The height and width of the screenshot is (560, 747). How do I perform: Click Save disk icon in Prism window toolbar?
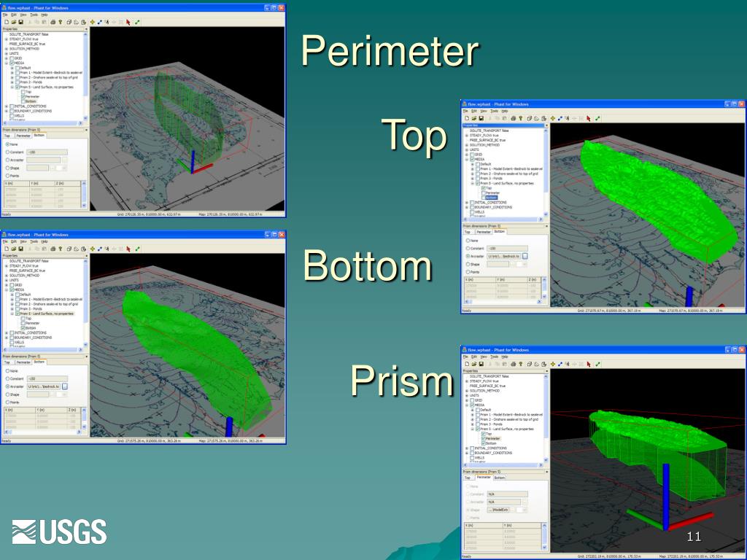click(x=481, y=365)
